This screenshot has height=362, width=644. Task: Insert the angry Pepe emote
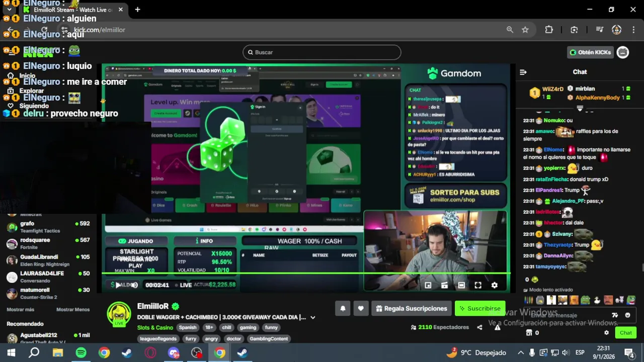pos(631,301)
